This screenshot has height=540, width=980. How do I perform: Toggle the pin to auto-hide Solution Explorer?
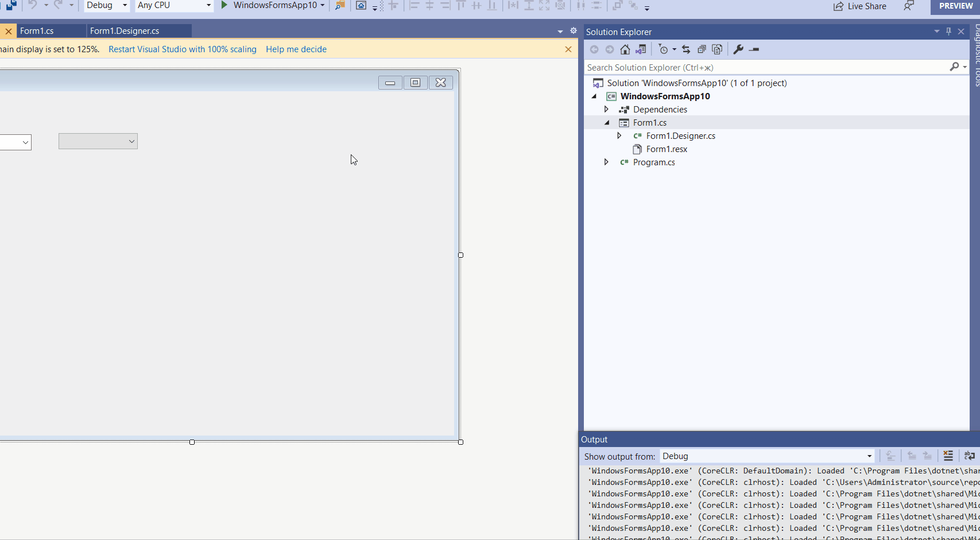[x=948, y=32]
